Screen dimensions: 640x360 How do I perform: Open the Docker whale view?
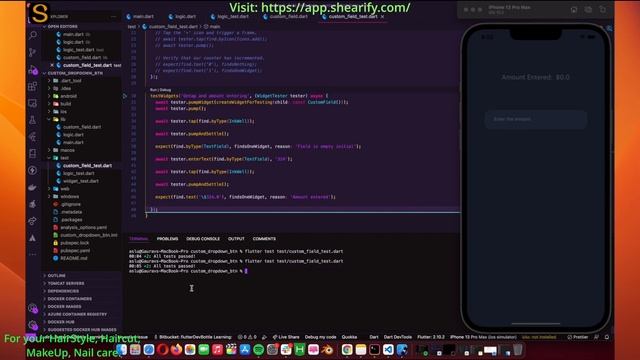pyautogui.click(x=33, y=187)
